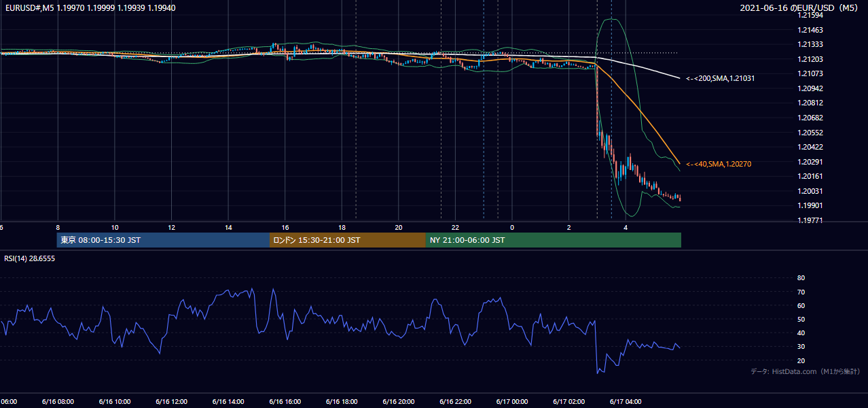This screenshot has width=868, height=408.
Task: Click the hour 18 label under price chart
Action: click(x=342, y=228)
